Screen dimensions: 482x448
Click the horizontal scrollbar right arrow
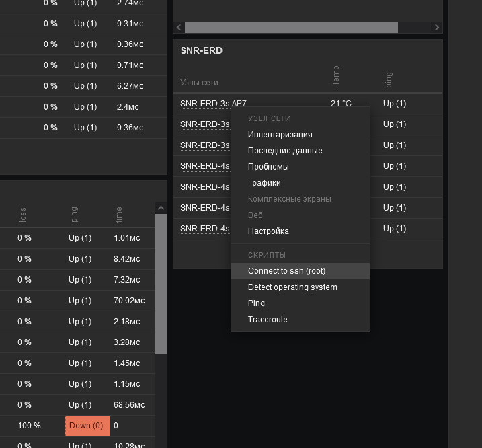(437, 28)
